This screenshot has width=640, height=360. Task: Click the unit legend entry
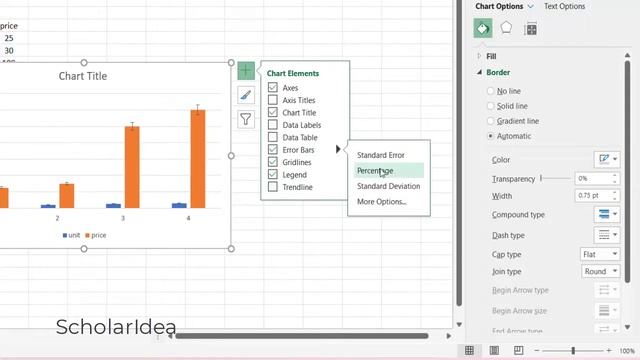pyautogui.click(x=71, y=235)
